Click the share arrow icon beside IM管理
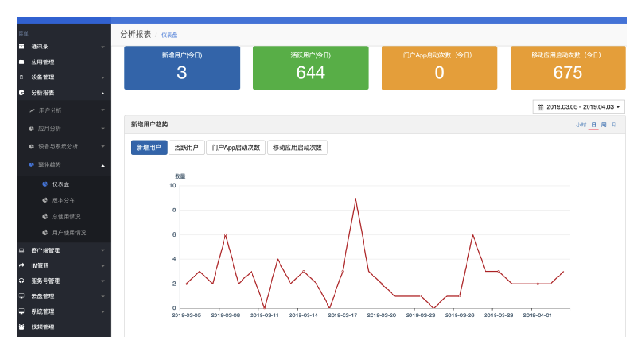Screen dimensions: 644x354 pos(21,266)
